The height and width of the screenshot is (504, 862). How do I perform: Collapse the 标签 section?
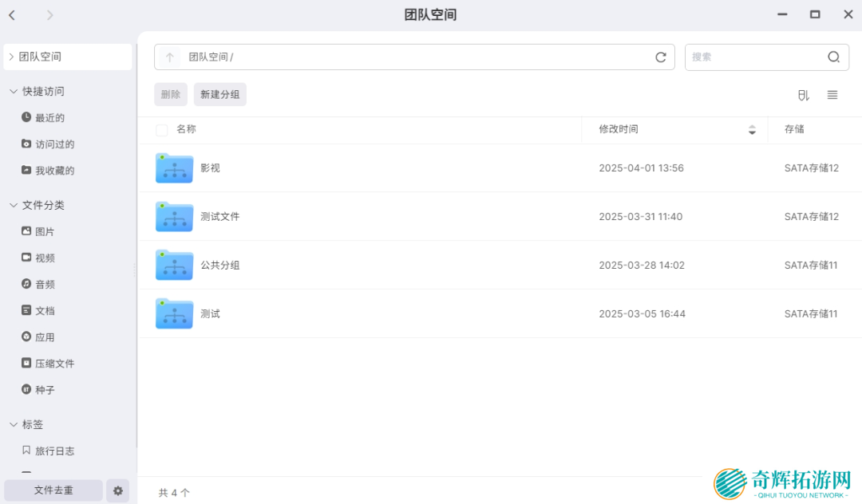pos(14,425)
